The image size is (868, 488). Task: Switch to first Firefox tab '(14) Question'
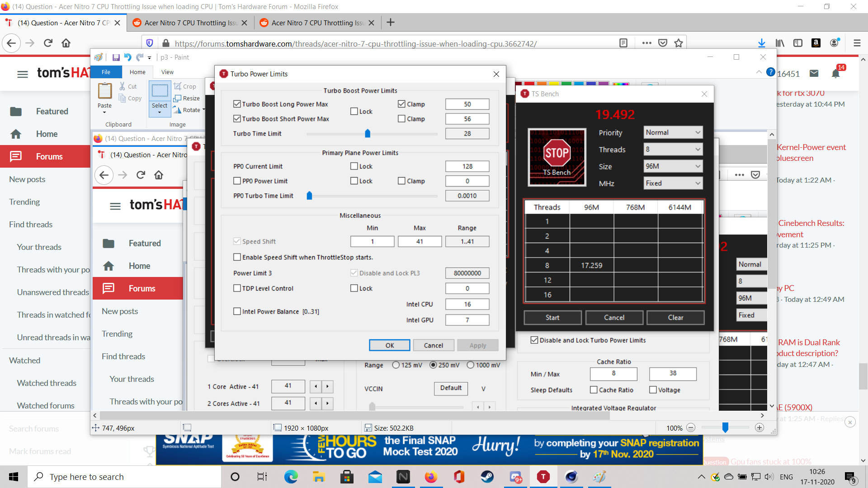[63, 23]
